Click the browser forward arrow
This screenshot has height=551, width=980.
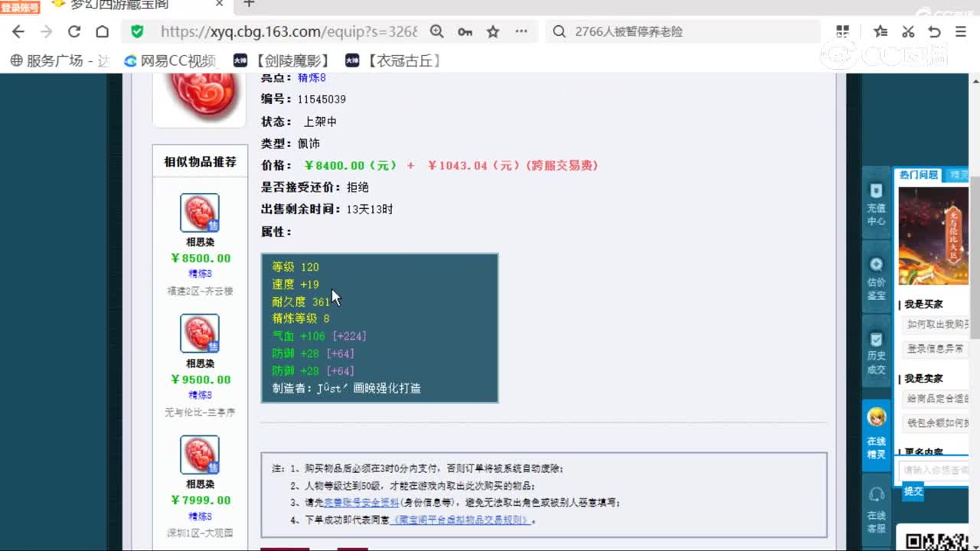(46, 31)
